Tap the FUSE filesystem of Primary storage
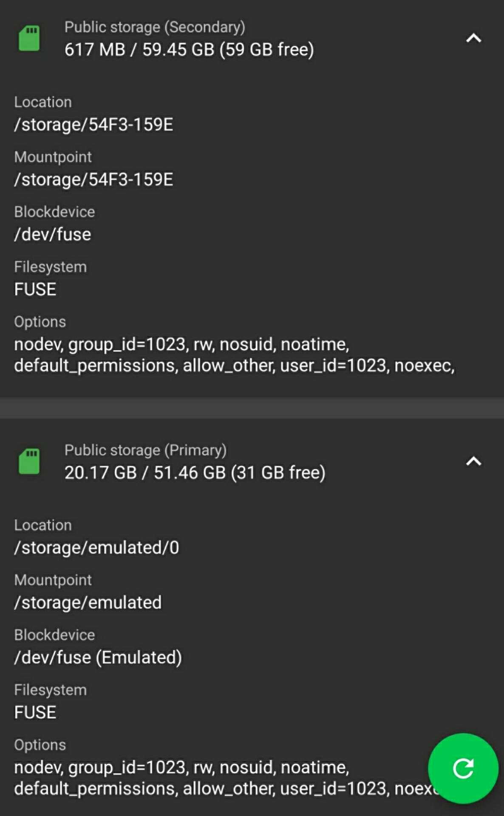504x816 pixels. [35, 712]
